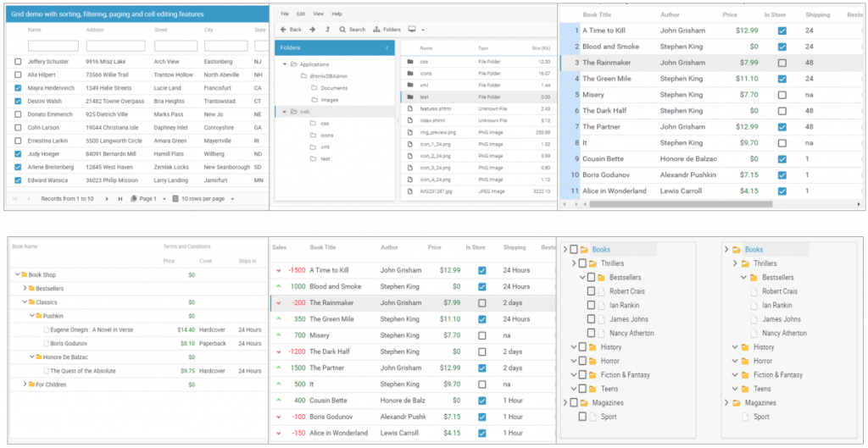This screenshot has height=448, width=868.
Task: Click the monitor view icon in explorer toolbar
Action: pos(412,30)
